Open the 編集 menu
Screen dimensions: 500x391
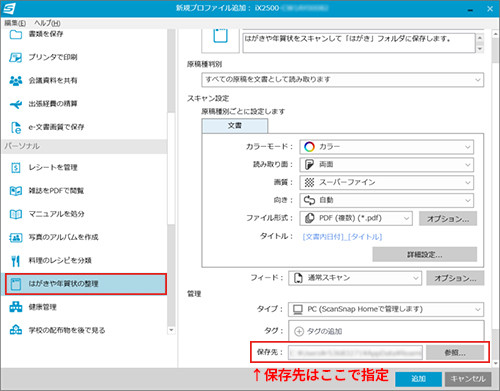[x=15, y=23]
